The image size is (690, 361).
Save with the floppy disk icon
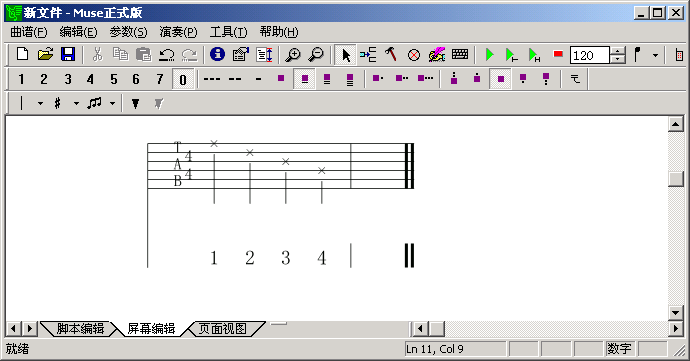click(67, 55)
